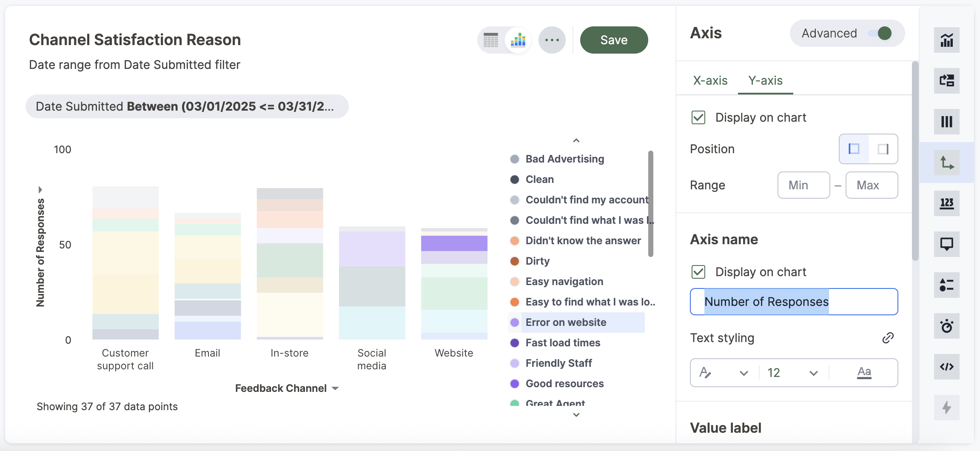The height and width of the screenshot is (451, 980).
Task: Open the value display 123 sidebar icon
Action: coord(946,203)
